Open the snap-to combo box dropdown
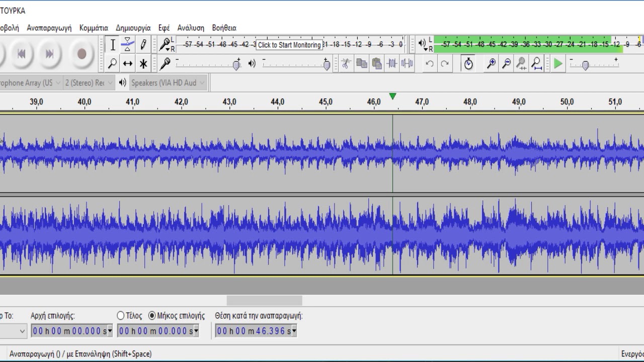The width and height of the screenshot is (644, 362). (22, 331)
